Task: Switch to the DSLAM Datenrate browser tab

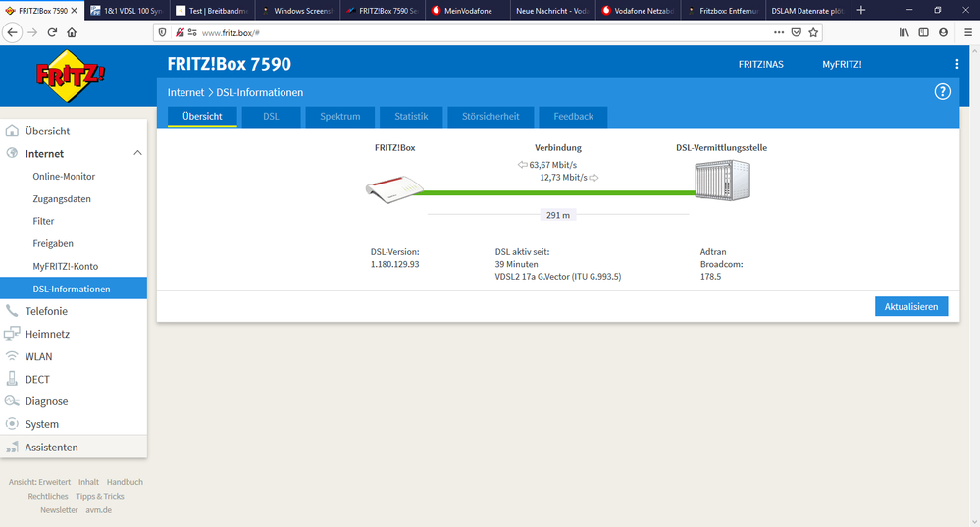Action: tap(807, 11)
